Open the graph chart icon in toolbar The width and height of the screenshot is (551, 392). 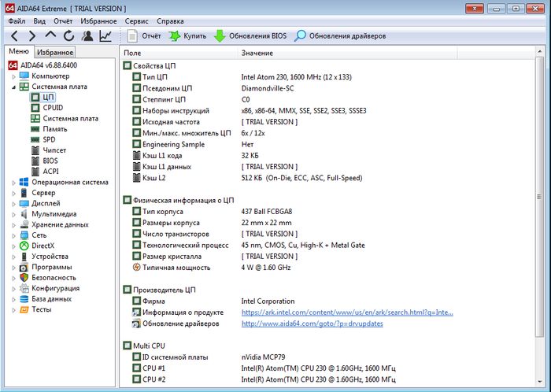click(105, 36)
